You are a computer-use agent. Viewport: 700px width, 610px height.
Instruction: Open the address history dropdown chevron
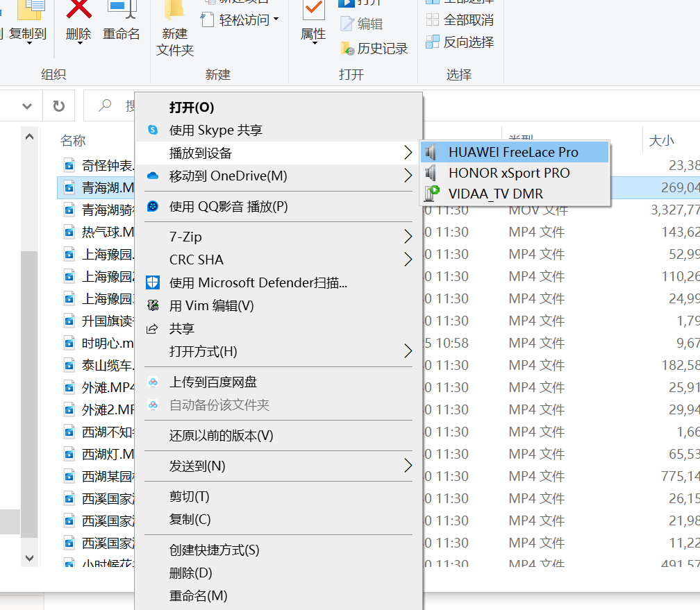(27, 106)
